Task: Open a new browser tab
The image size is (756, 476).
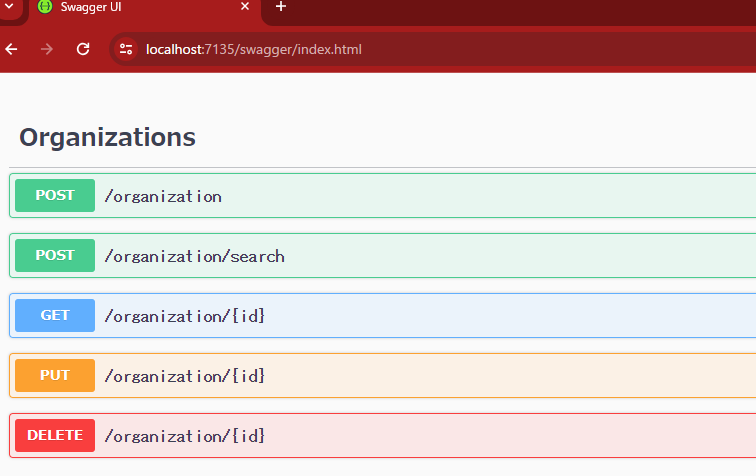Action: pos(281,7)
